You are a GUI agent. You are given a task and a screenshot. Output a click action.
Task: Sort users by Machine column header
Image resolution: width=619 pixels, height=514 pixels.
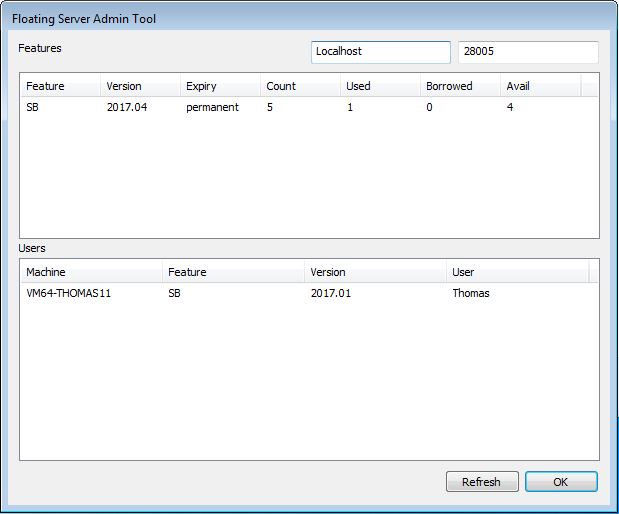90,272
